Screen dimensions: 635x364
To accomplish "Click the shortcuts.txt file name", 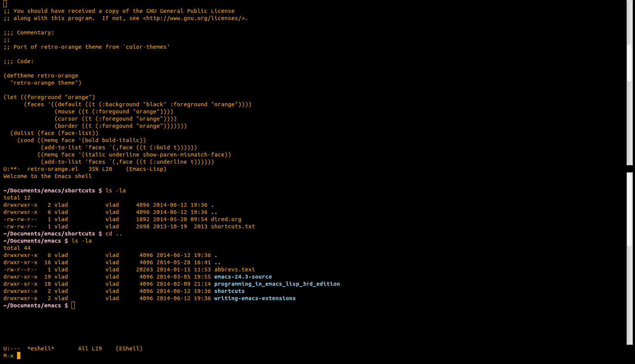I will tap(233, 226).
